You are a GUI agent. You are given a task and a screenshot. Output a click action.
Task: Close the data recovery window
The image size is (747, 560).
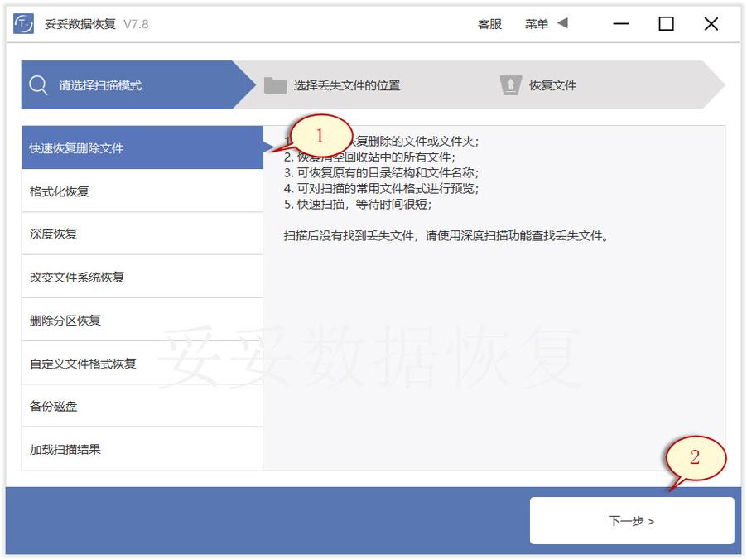711,24
